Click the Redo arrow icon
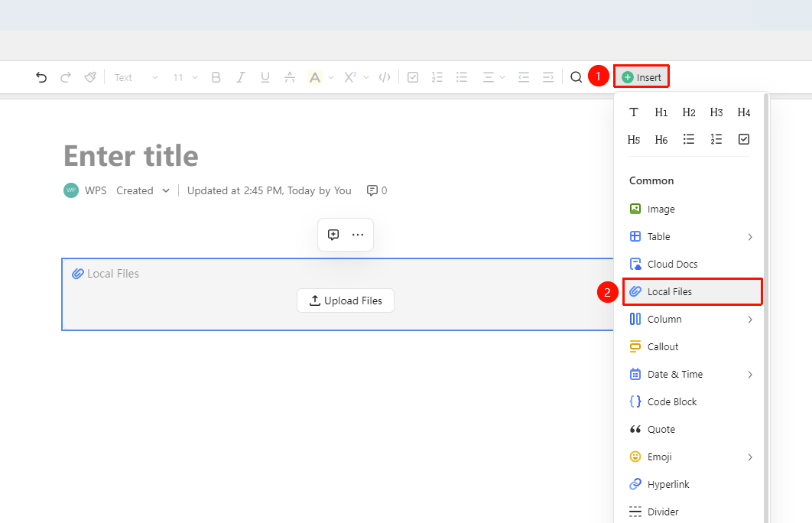 point(66,78)
